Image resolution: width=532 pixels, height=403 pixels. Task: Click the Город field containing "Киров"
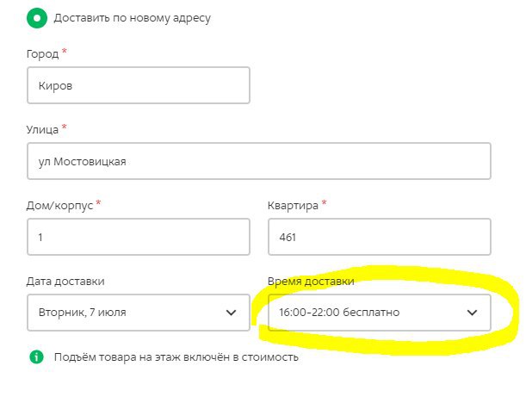tap(138, 85)
